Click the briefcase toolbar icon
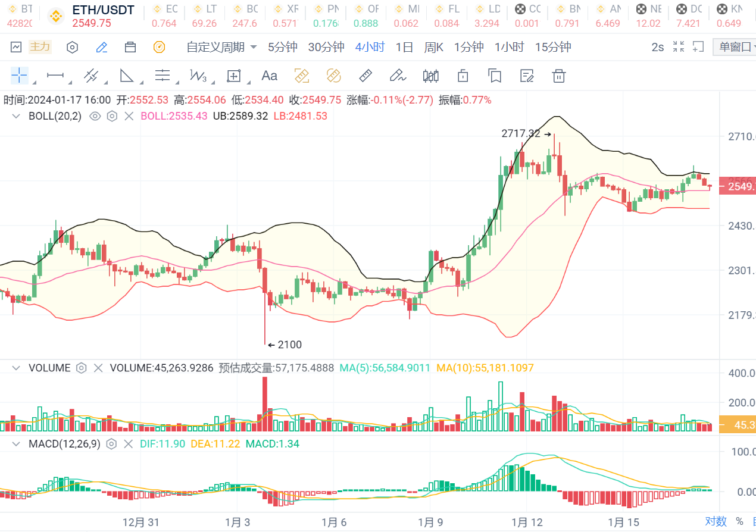756x532 pixels. [130, 47]
